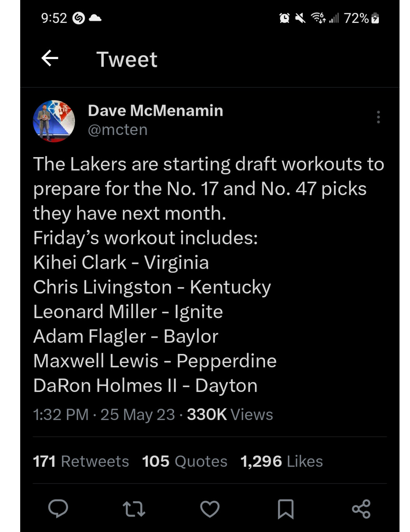Image resolution: width=410 pixels, height=532 pixels.
Task: Tap the share icon
Action: (361, 509)
